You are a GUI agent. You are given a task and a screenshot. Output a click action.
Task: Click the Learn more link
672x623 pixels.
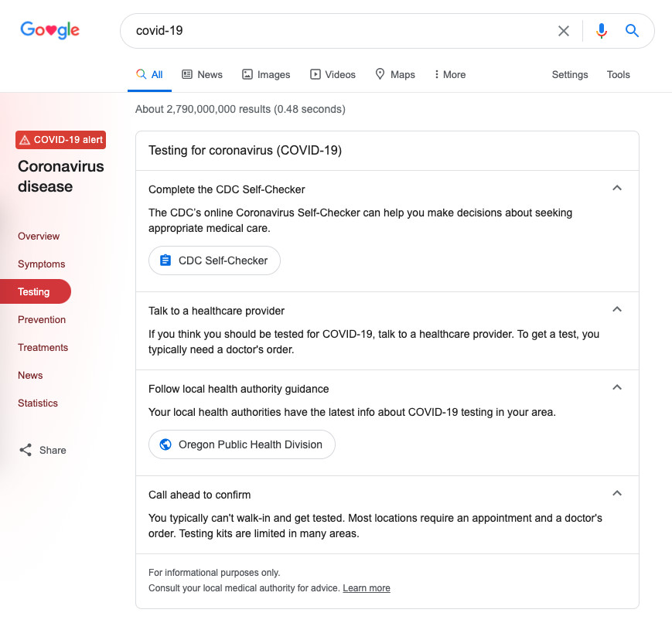(367, 588)
